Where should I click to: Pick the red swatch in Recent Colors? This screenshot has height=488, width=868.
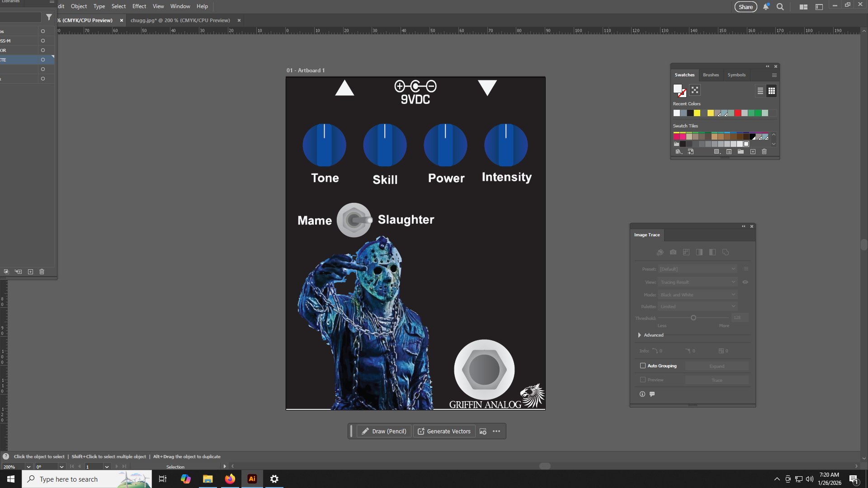[x=737, y=113]
